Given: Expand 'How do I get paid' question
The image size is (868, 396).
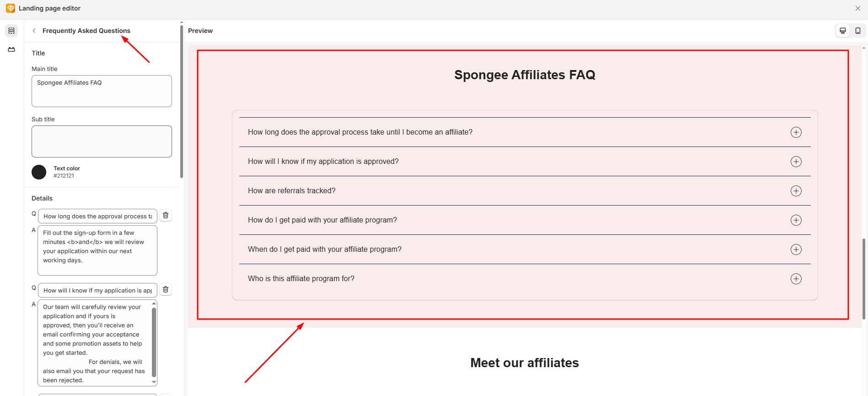Looking at the screenshot, I should point(796,220).
